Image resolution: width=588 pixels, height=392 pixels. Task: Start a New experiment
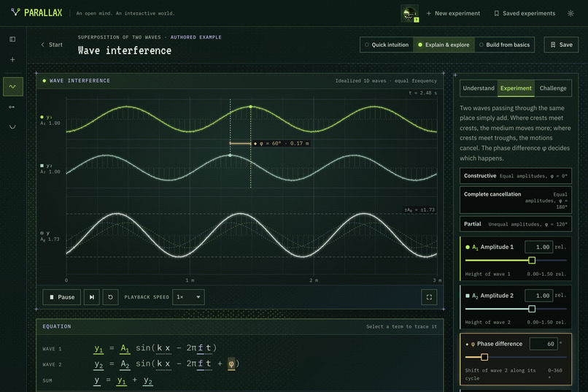(x=453, y=13)
